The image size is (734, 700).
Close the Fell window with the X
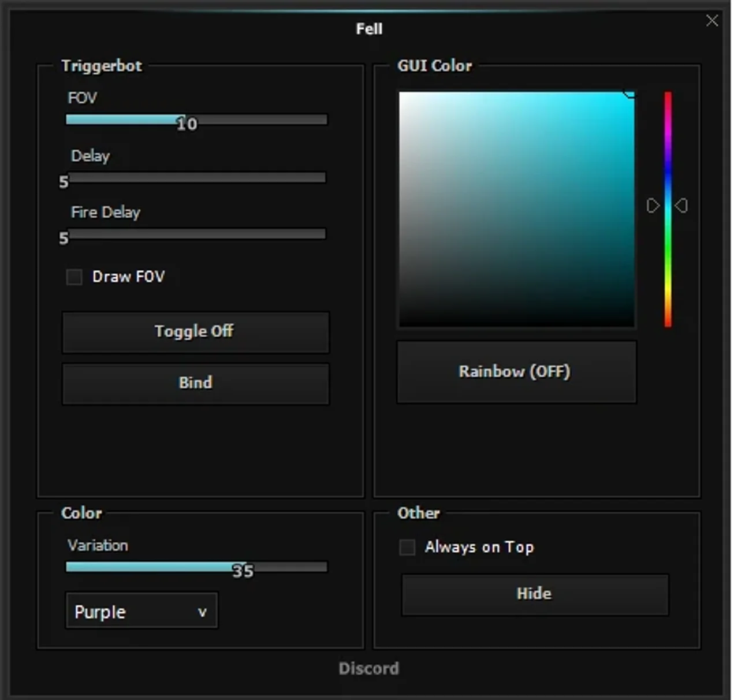pos(712,21)
